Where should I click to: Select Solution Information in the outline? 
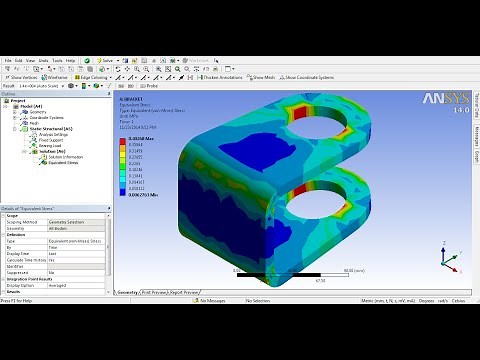(66, 157)
